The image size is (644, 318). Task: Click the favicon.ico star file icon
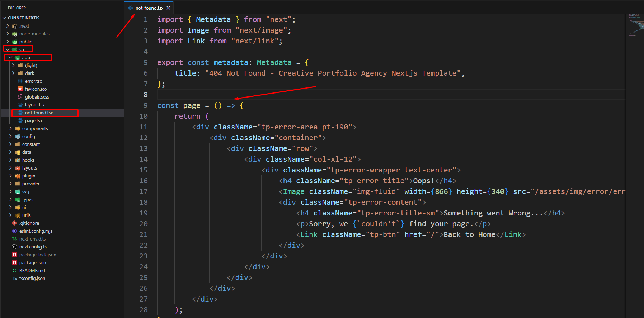coord(20,89)
